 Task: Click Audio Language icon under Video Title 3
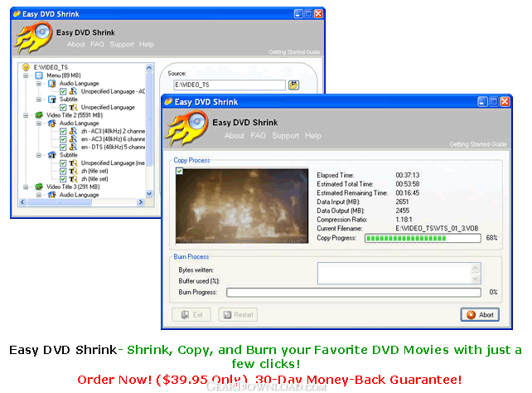(x=52, y=195)
